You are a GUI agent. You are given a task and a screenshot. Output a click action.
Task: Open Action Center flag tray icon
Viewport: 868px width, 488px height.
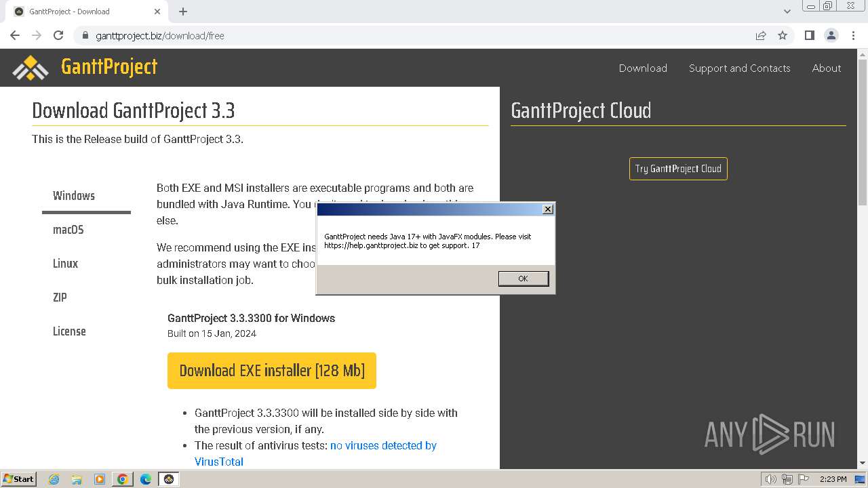pyautogui.click(x=803, y=479)
